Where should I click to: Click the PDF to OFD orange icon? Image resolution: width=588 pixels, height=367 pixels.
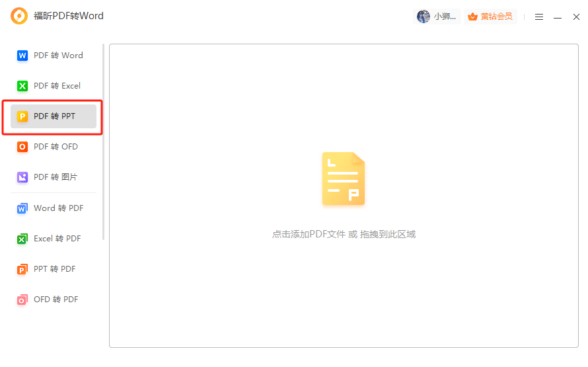[x=22, y=147]
